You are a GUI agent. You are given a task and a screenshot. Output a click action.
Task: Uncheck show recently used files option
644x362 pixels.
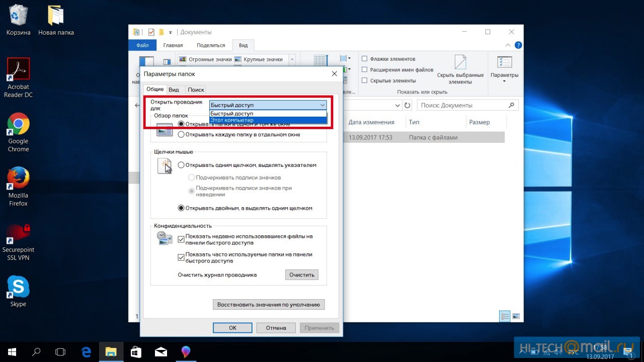[181, 240]
